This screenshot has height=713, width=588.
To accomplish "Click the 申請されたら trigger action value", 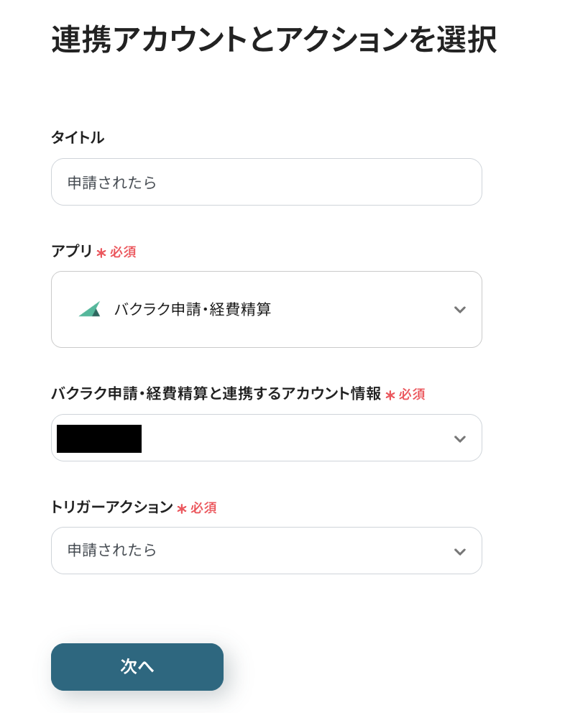I will coord(112,551).
